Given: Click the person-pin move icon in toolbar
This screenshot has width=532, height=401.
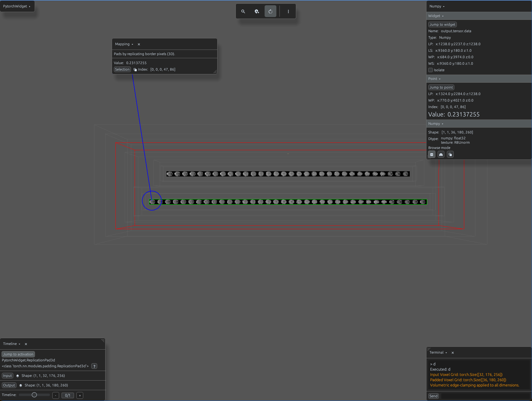Looking at the screenshot, I should click(257, 11).
